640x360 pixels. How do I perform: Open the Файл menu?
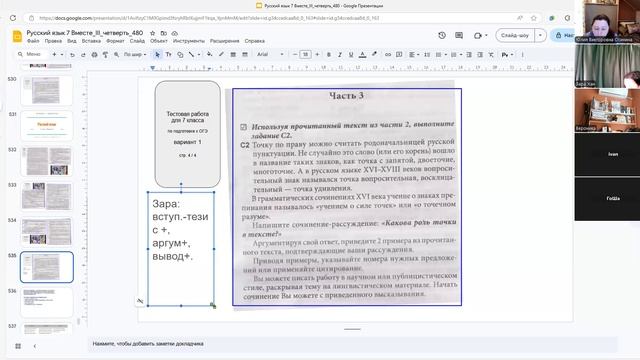coord(33,41)
